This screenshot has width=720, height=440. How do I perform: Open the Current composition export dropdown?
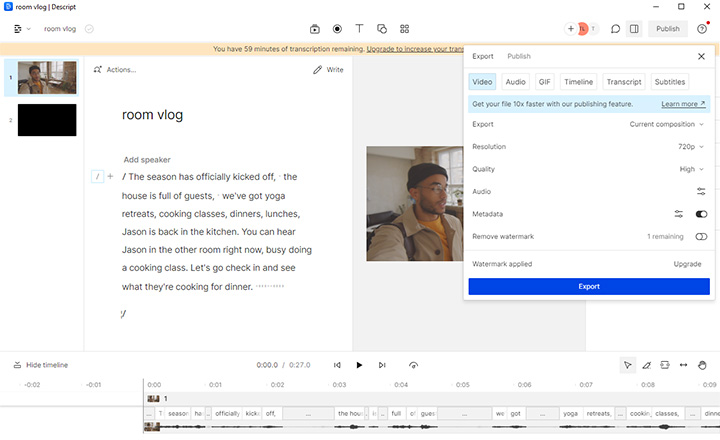point(667,125)
